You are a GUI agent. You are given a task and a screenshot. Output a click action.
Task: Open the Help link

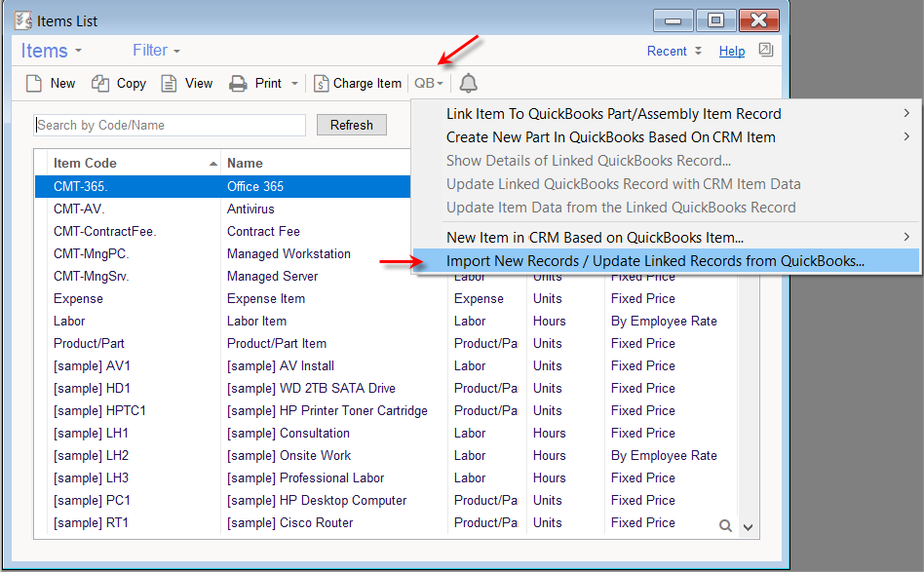731,50
